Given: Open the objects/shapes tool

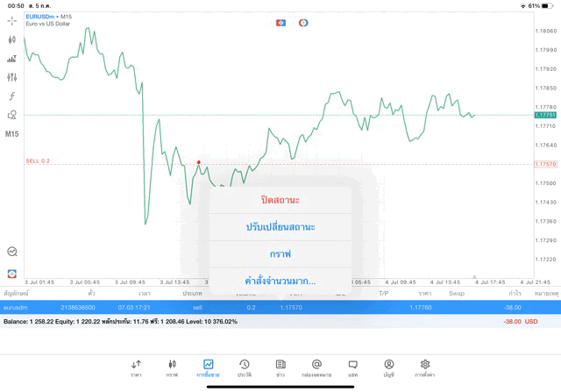Looking at the screenshot, I should 11,115.
